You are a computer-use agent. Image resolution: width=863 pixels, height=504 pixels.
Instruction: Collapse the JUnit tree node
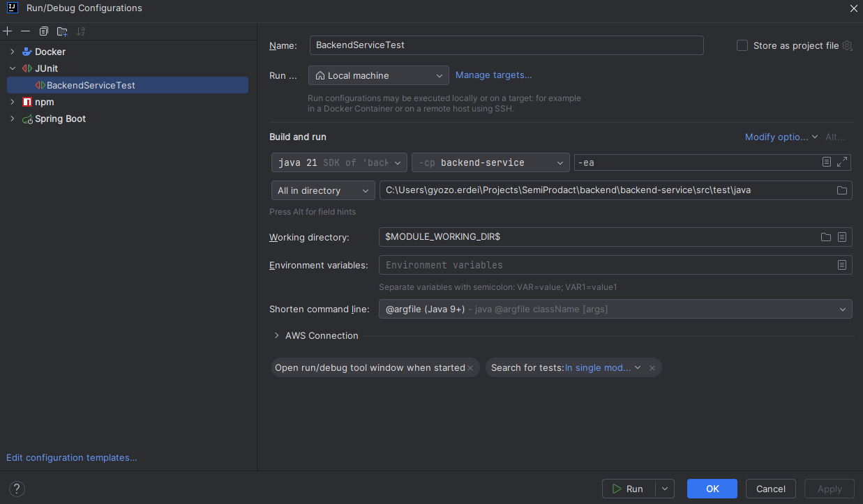tap(12, 68)
